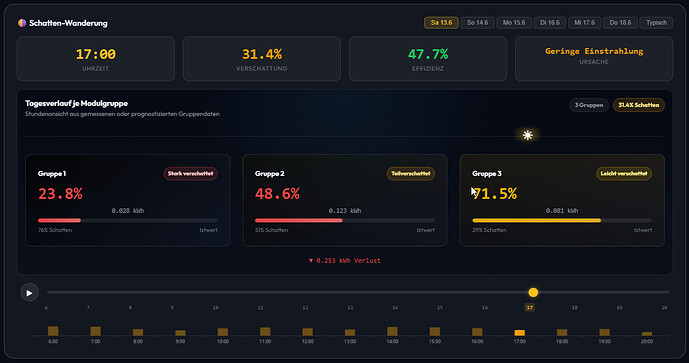Select the Sa 13.6 day tab
Screen dimensions: 689x363
click(441, 22)
